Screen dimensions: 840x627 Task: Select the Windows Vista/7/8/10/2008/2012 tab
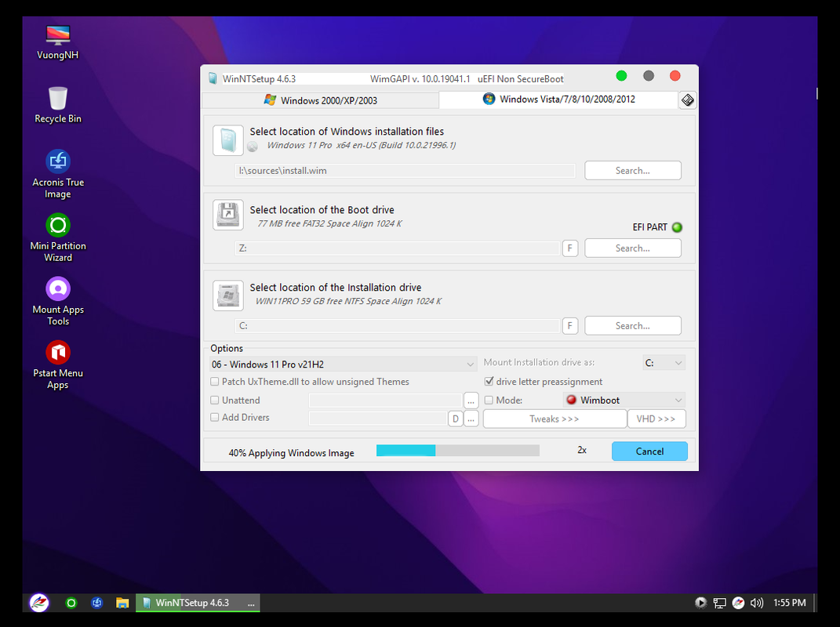pos(558,99)
